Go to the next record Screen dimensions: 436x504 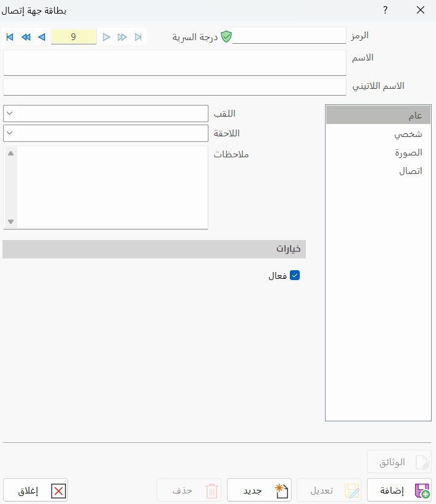(106, 37)
